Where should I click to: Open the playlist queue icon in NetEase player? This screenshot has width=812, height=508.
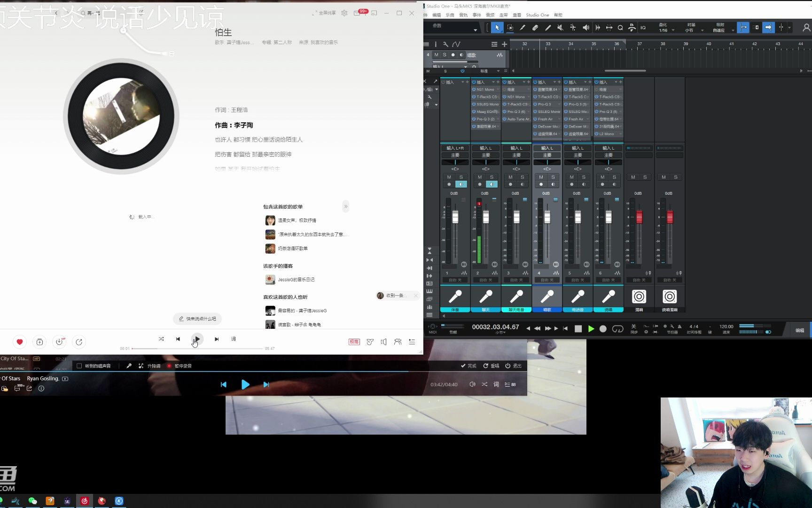click(412, 342)
